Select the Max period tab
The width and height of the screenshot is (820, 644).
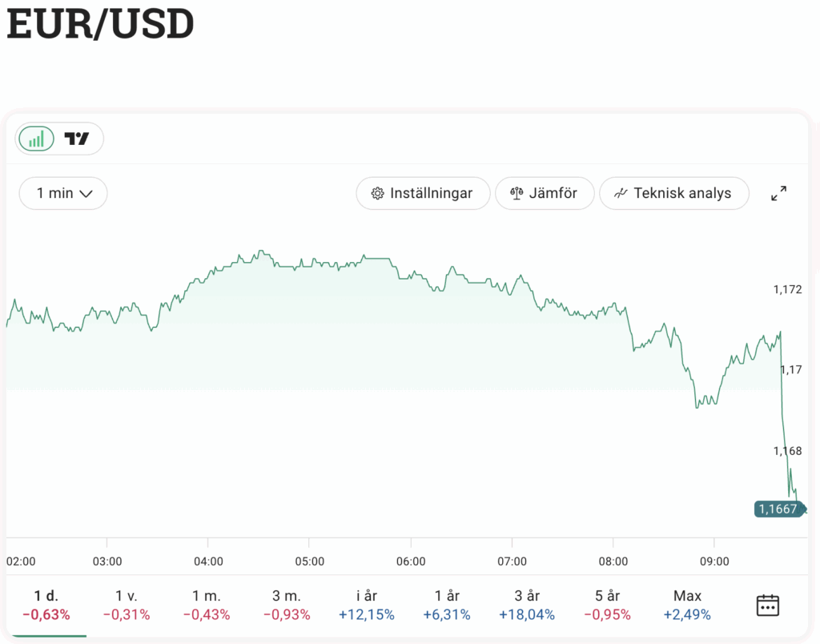687,605
